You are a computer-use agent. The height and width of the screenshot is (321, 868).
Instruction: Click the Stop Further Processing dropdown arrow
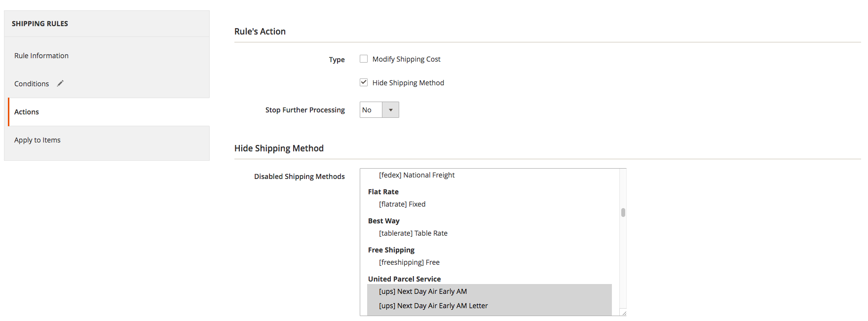tap(390, 110)
